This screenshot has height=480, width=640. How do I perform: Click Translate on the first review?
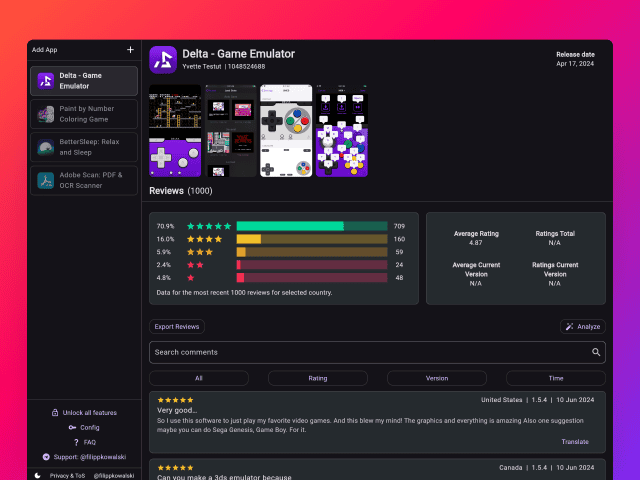tap(575, 441)
